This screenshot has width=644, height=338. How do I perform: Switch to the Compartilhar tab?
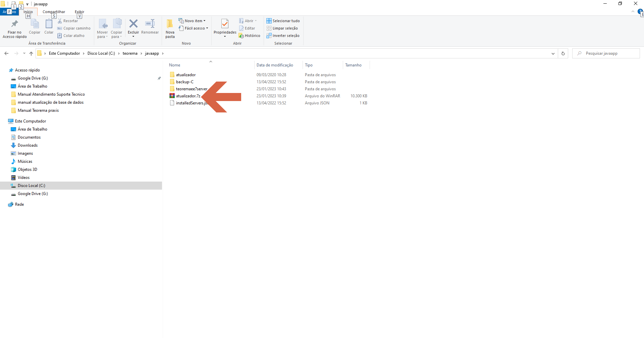point(54,12)
